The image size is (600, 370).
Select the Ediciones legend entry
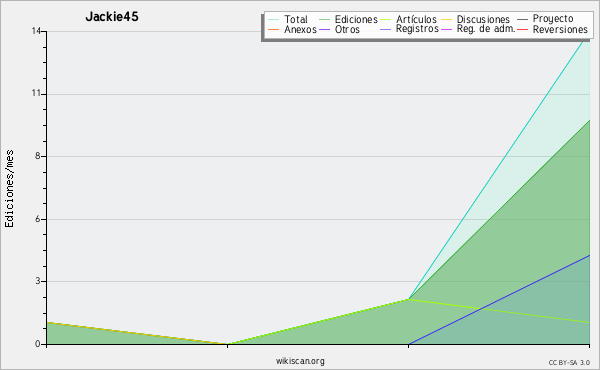(x=356, y=19)
